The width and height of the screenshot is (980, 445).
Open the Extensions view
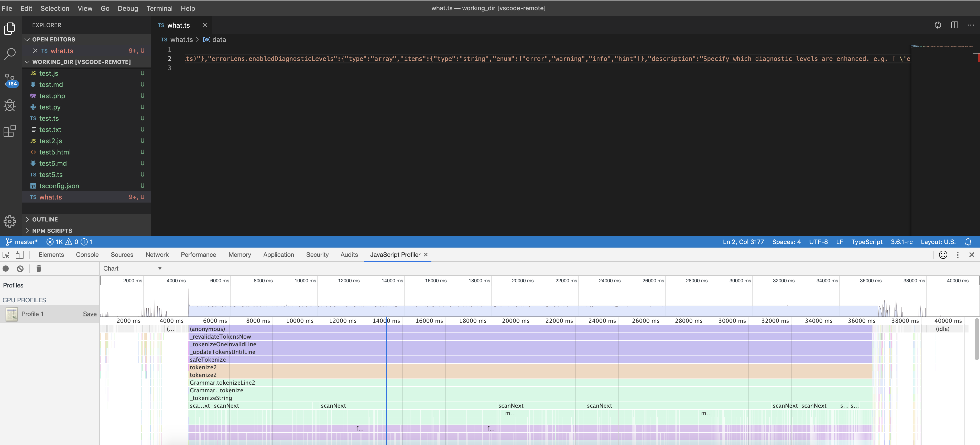(9, 131)
